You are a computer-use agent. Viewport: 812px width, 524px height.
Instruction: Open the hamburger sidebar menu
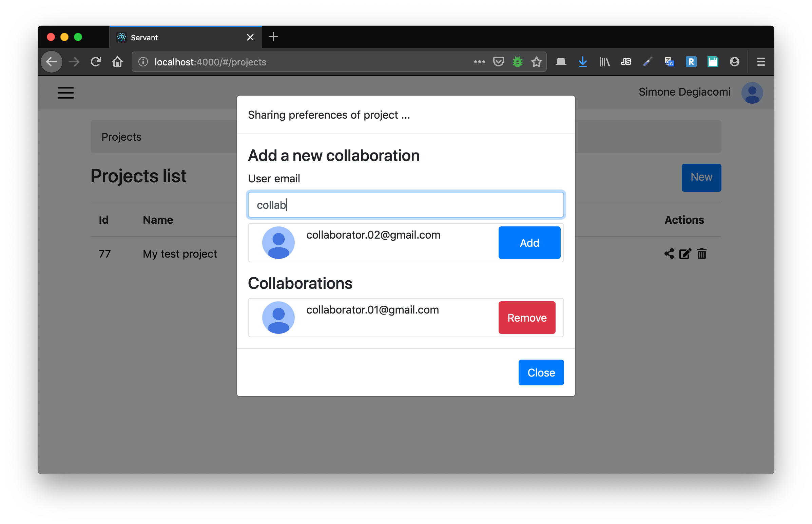click(x=66, y=93)
